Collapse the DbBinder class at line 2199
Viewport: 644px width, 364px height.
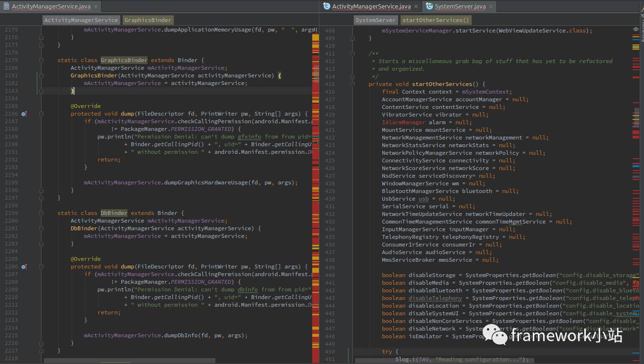pos(42,213)
